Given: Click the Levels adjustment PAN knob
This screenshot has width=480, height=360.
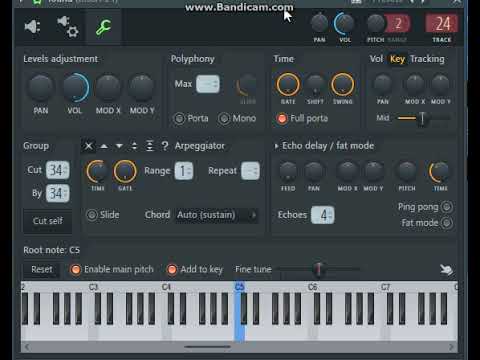Looking at the screenshot, I should click(41, 88).
